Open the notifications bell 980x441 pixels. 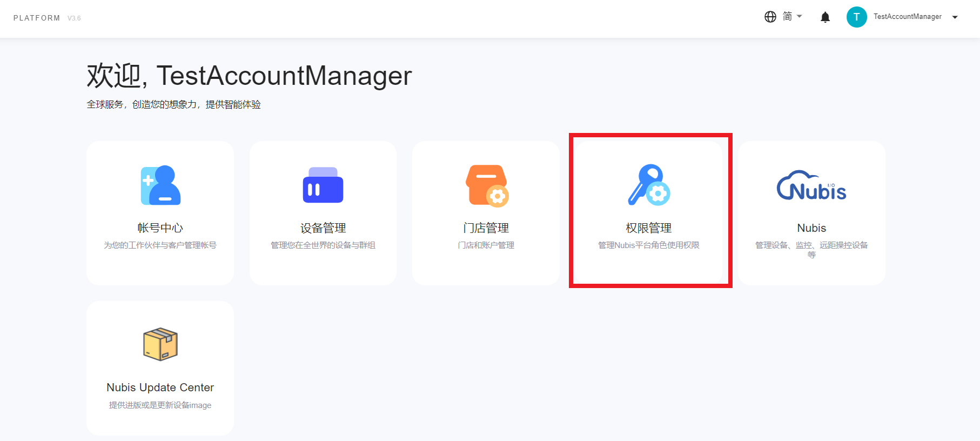[x=825, y=17]
